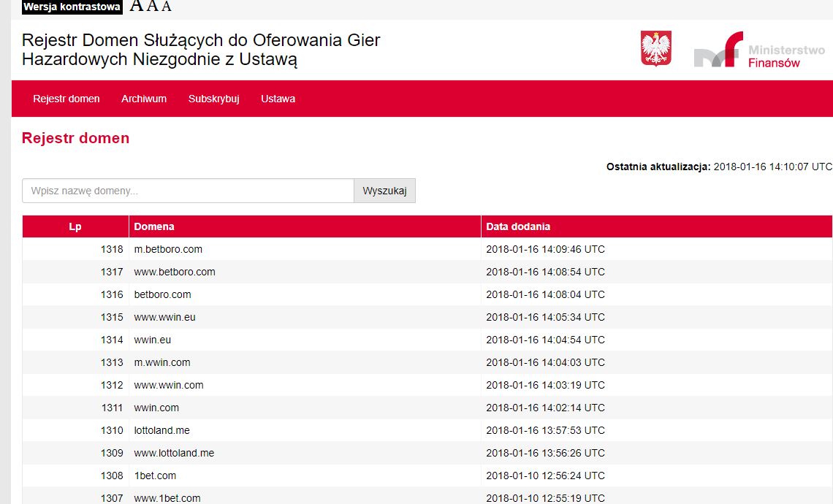Click date 2018-01-16 14:04:03 UTC
The width and height of the screenshot is (833, 504).
click(545, 362)
